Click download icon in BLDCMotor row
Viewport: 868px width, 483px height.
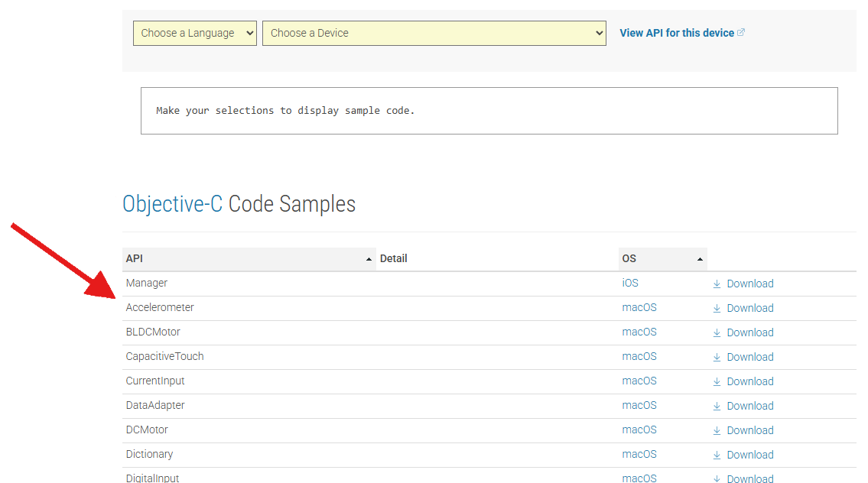[717, 332]
